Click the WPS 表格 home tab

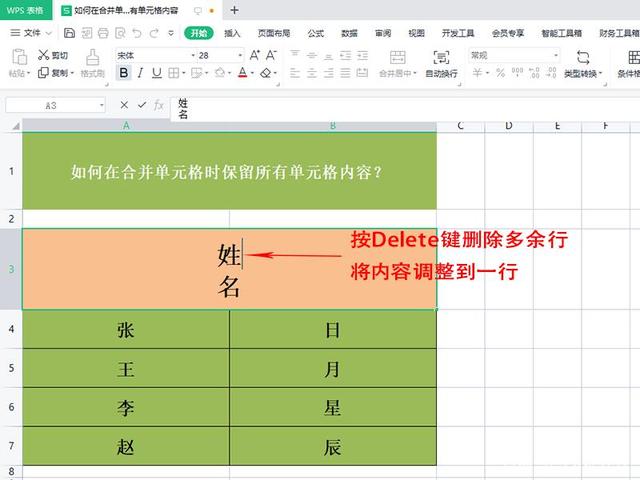pos(25,10)
